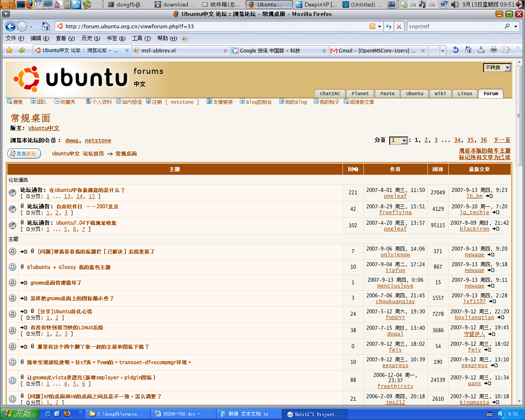Open page 36 link in pagination
Screen dimensions: 525x420
pos(484,140)
